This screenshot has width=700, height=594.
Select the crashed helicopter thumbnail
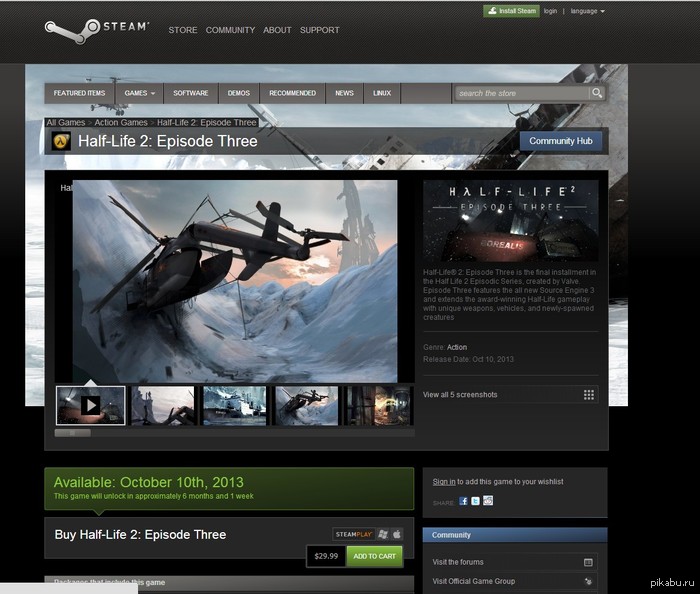307,406
